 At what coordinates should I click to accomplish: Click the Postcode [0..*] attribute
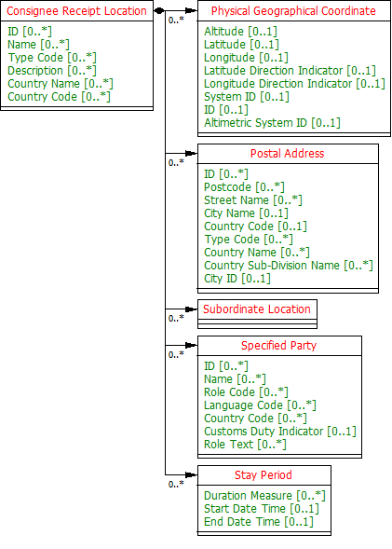[x=244, y=187]
